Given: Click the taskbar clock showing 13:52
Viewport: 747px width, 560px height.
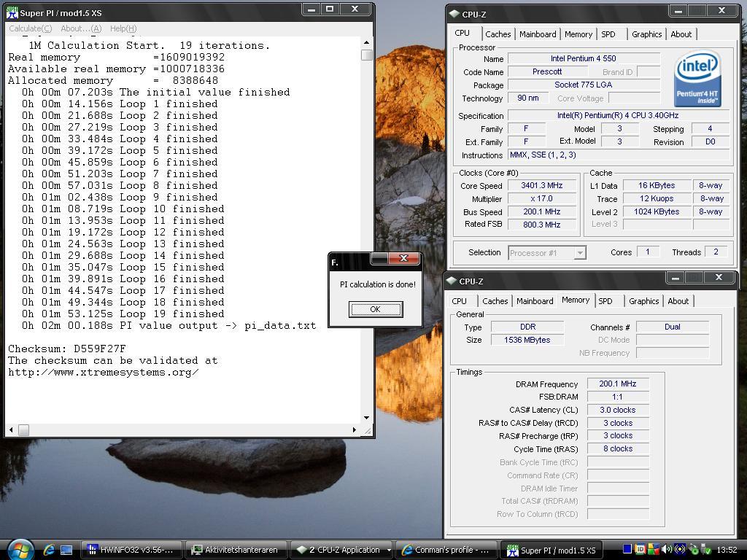Looking at the screenshot, I should (727, 550).
